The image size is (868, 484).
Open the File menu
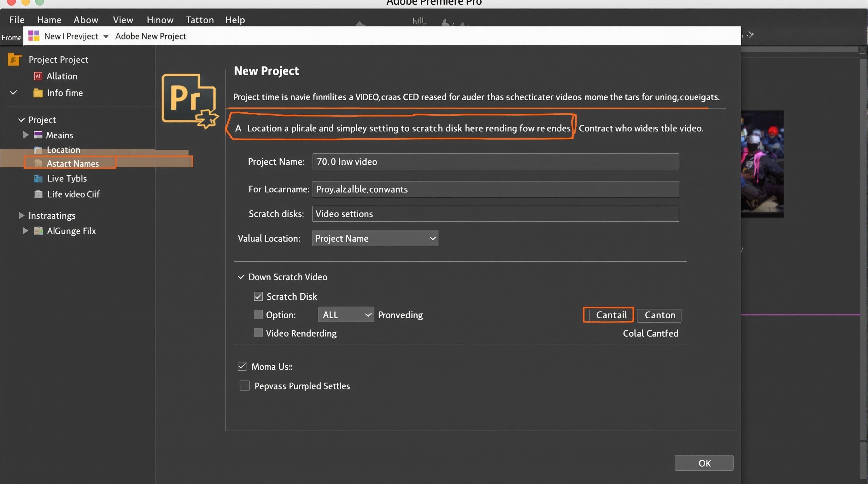click(x=17, y=20)
